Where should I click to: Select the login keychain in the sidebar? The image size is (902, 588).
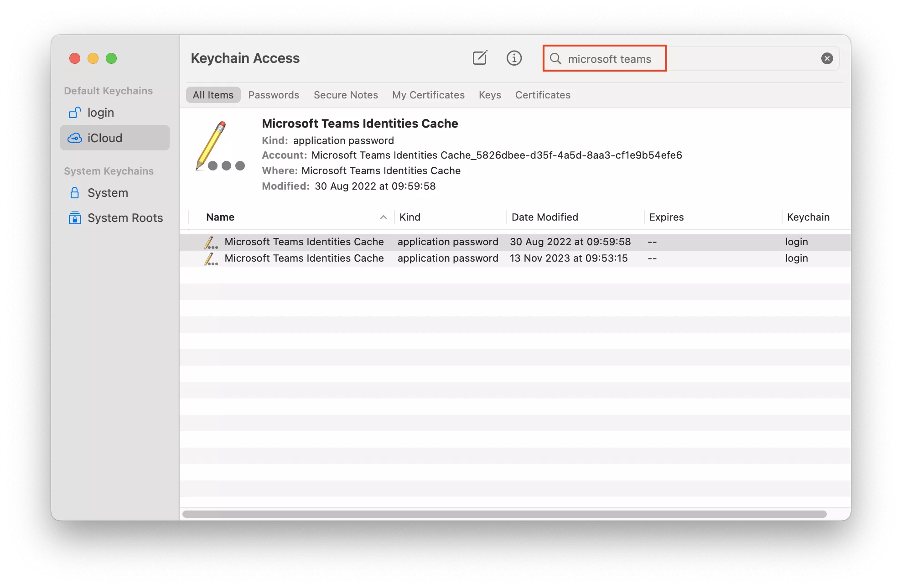[x=100, y=113]
